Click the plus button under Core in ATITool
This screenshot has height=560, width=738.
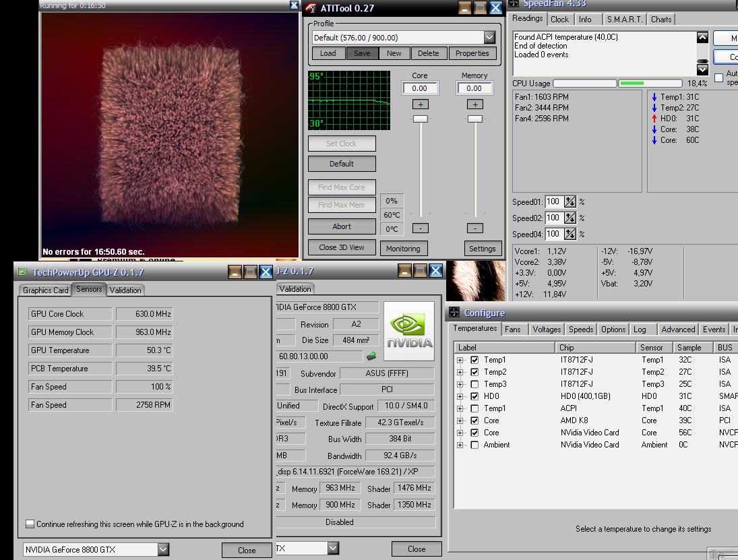coord(421,104)
